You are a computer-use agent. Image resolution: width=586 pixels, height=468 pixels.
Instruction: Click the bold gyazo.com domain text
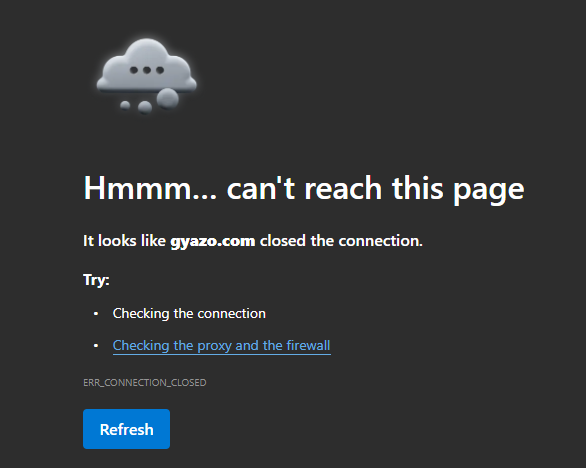tap(213, 241)
